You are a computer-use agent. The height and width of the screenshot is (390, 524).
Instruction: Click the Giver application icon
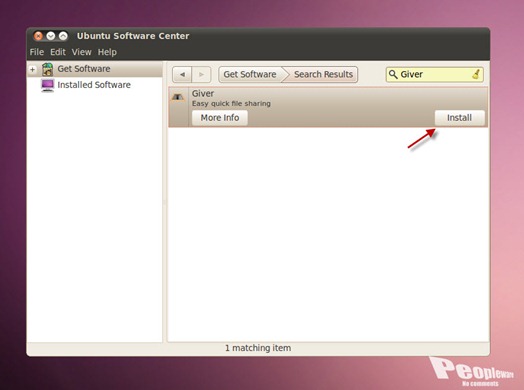[x=177, y=97]
